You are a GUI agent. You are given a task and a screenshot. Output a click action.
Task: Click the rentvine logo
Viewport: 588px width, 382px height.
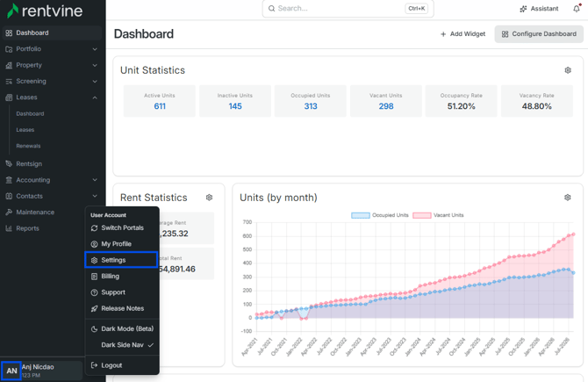point(45,11)
